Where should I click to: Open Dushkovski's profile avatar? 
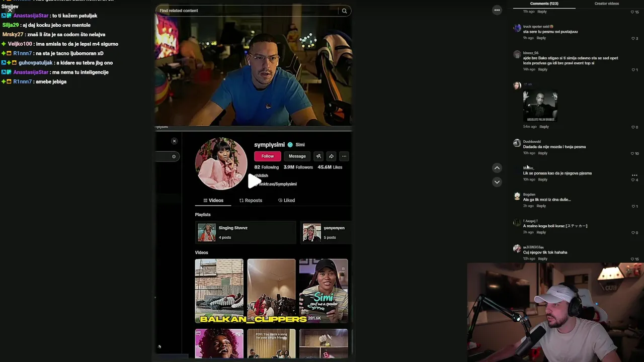coord(517,143)
